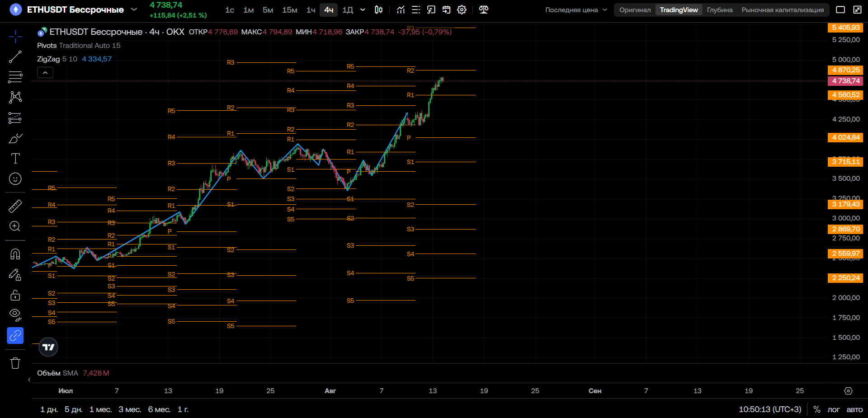Set the range to 6 мес.
Image resolution: width=868 pixels, height=418 pixels.
pos(159,409)
